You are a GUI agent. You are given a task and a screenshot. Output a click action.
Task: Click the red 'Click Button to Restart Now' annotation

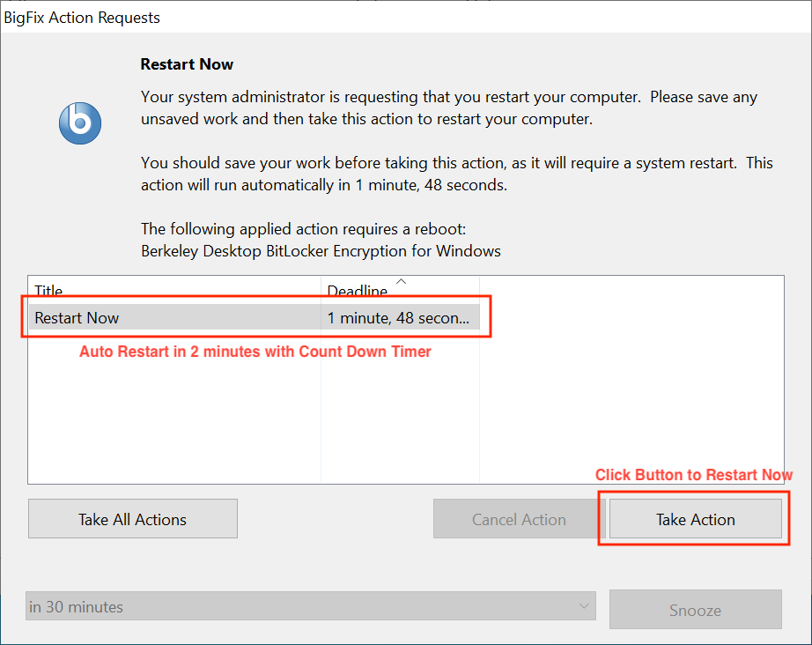(x=693, y=474)
